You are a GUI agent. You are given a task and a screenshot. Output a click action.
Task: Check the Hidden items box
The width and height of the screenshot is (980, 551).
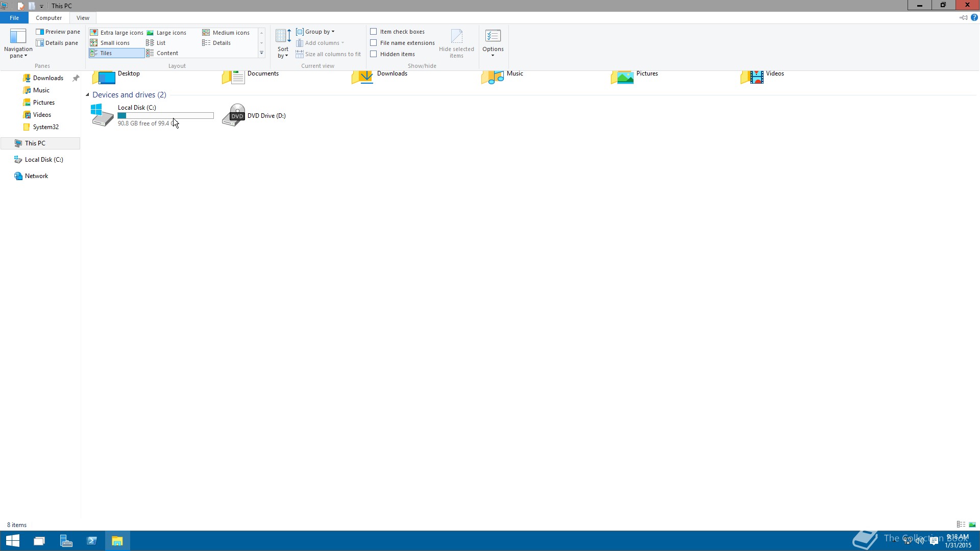click(374, 54)
